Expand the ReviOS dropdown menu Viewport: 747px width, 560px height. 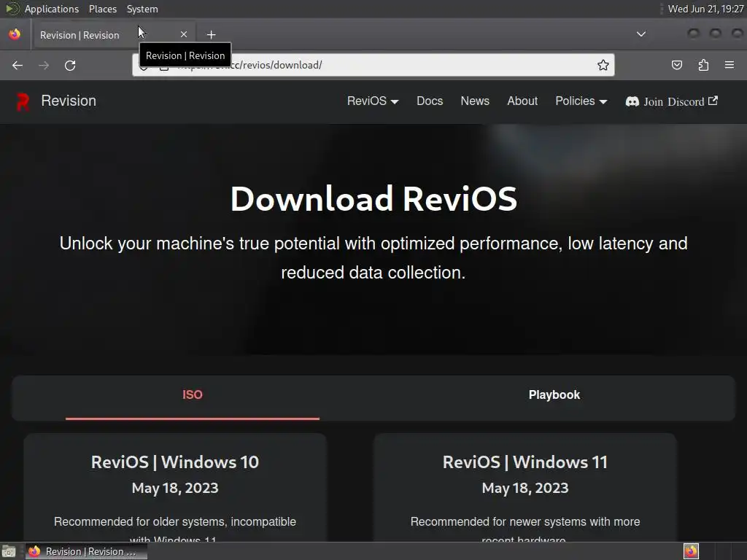[373, 101]
